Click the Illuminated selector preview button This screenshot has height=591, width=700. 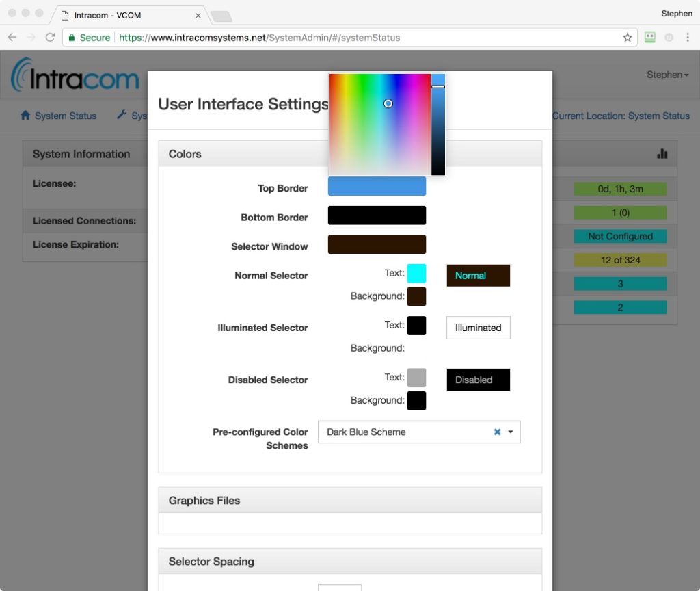pos(478,328)
